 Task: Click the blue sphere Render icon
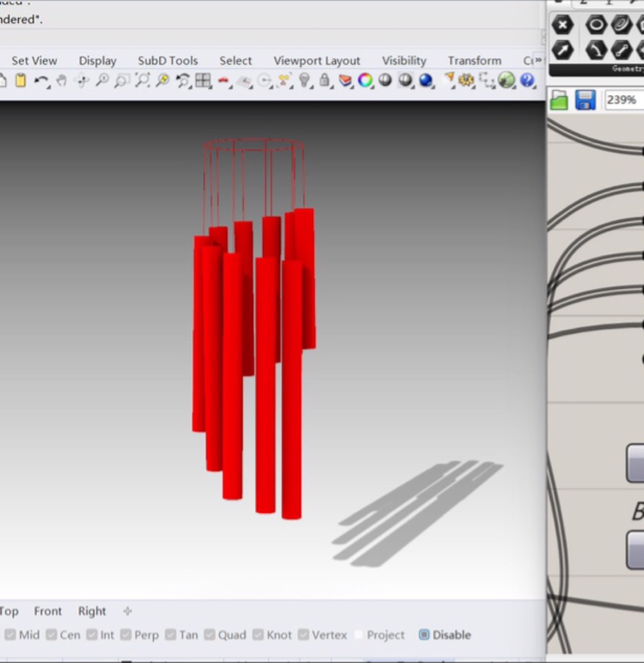click(x=426, y=80)
